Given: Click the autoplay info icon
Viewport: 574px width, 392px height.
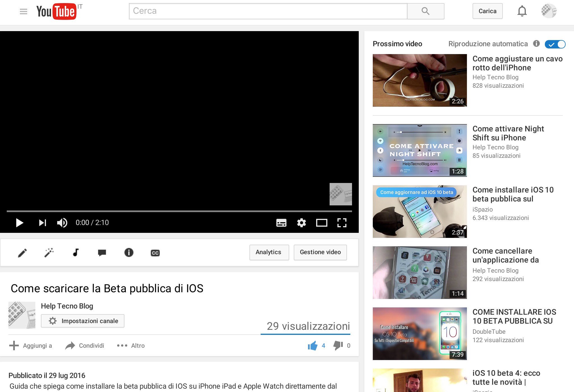Looking at the screenshot, I should coord(536,43).
